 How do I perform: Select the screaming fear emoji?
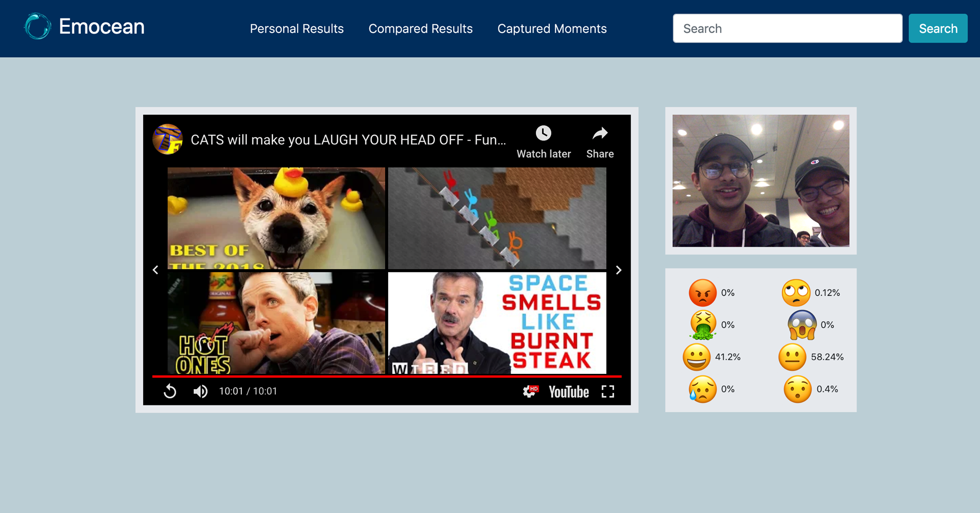[802, 325]
